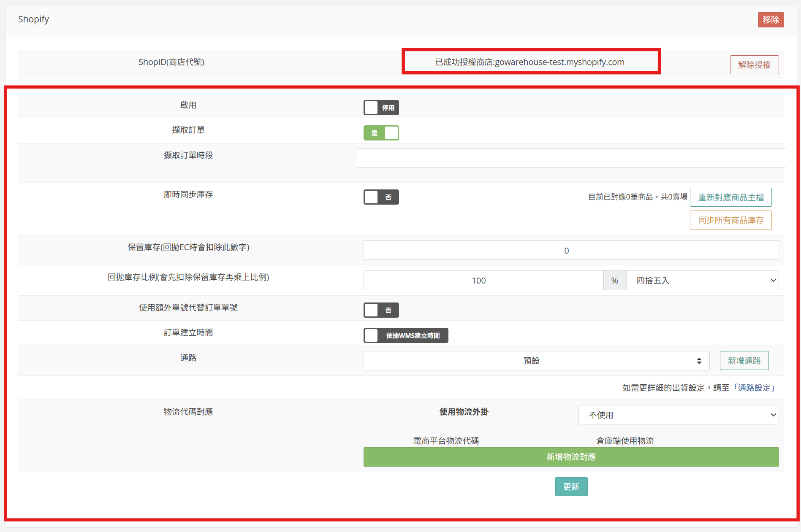Click the authorized shop text gowarehouse-test.myshopify.com
Viewport: 801px width, 532px height.
pos(530,62)
